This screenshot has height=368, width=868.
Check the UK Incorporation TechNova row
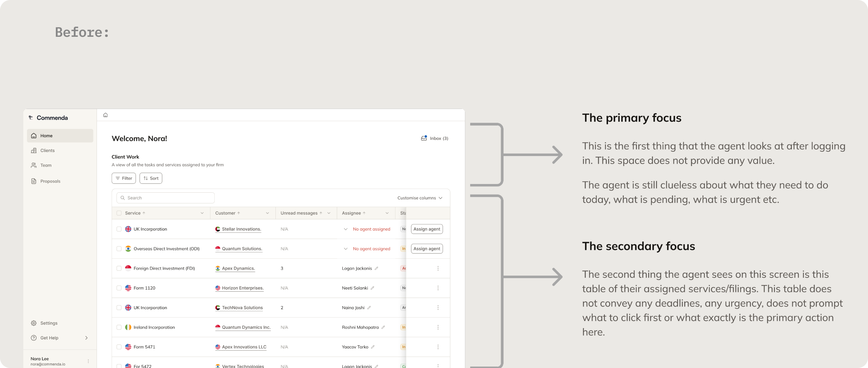pyautogui.click(x=119, y=307)
